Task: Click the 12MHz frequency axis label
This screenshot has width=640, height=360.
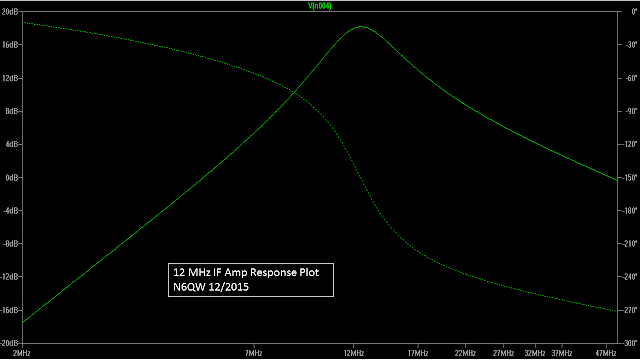Action: click(353, 353)
